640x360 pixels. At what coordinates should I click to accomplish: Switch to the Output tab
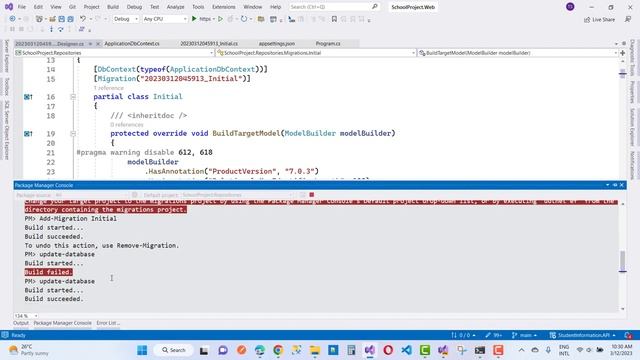(21, 323)
